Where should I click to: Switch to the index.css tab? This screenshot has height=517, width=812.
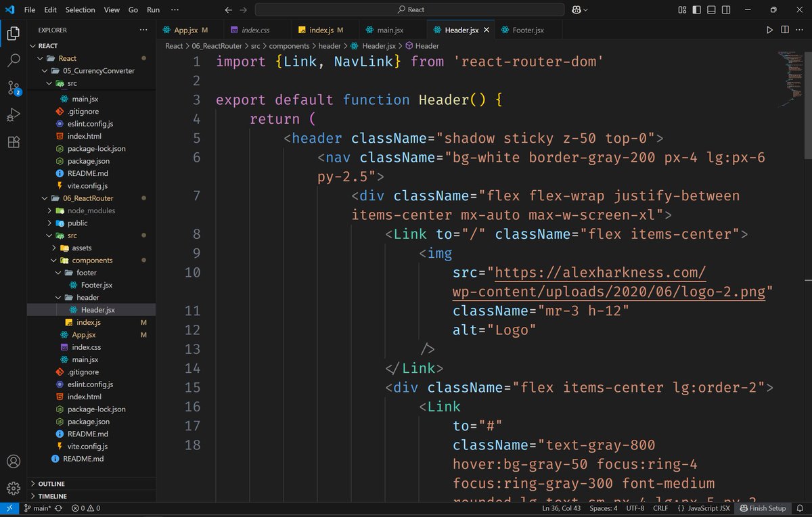click(256, 30)
